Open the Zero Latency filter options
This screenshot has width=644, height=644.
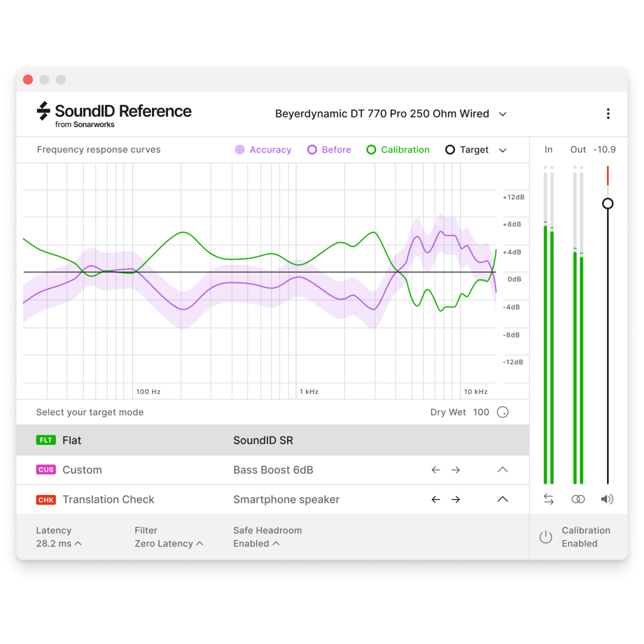click(169, 544)
